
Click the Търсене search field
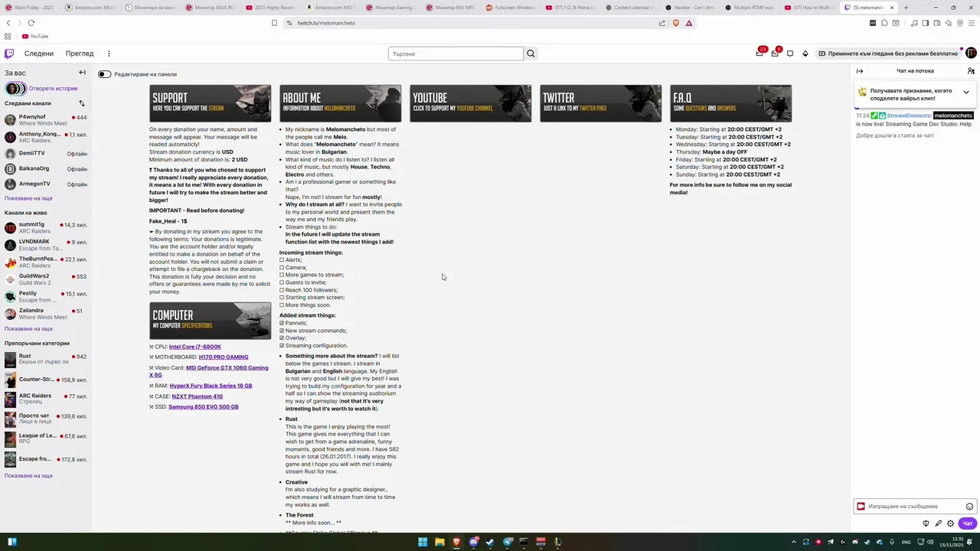coord(456,54)
